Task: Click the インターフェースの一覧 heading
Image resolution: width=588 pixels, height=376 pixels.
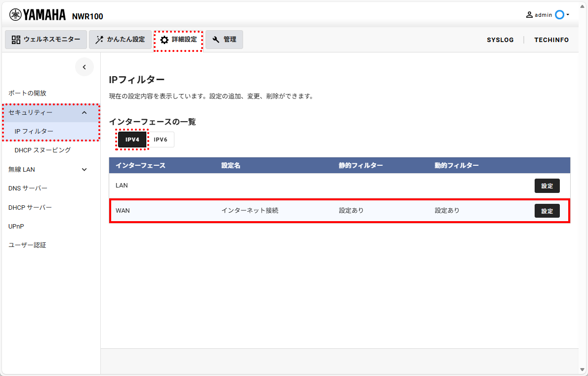Action: (x=152, y=122)
